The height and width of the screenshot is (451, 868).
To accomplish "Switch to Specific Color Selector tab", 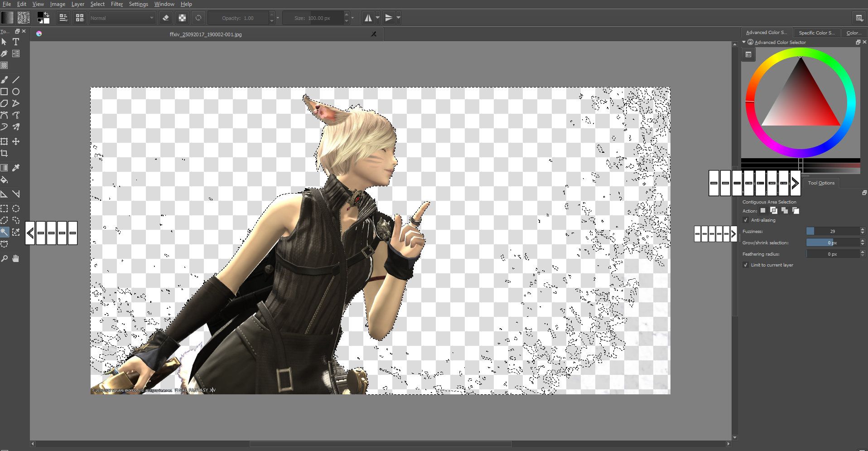I will 817,33.
